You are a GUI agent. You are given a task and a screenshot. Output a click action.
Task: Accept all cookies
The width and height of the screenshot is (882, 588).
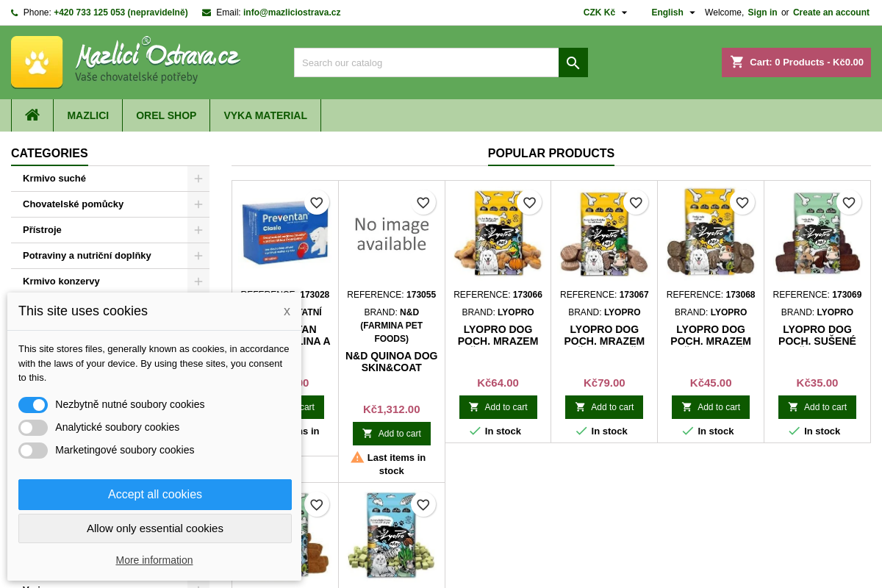point(155,495)
